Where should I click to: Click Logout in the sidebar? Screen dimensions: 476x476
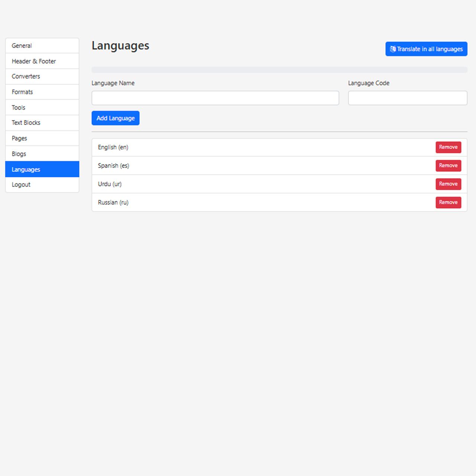[42, 185]
